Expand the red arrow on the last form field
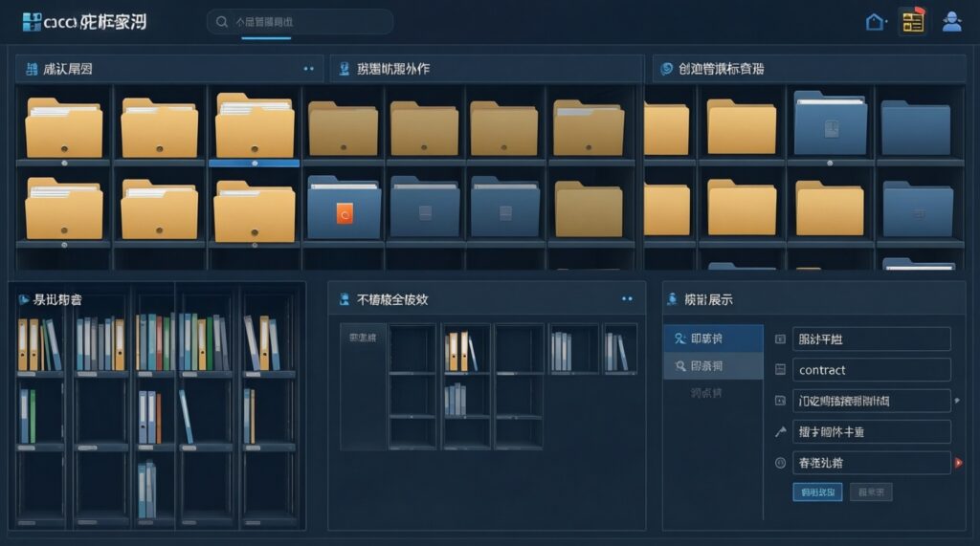This screenshot has width=980, height=546. click(x=958, y=463)
